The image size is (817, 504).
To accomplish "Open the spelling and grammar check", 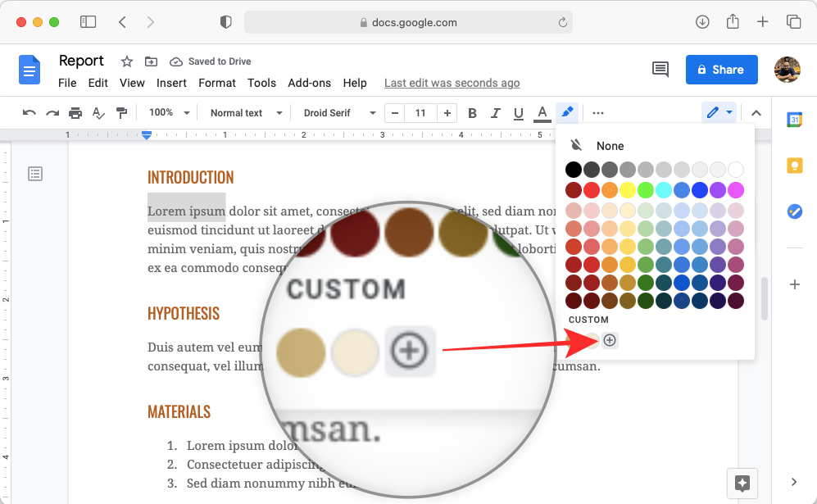I will click(98, 112).
